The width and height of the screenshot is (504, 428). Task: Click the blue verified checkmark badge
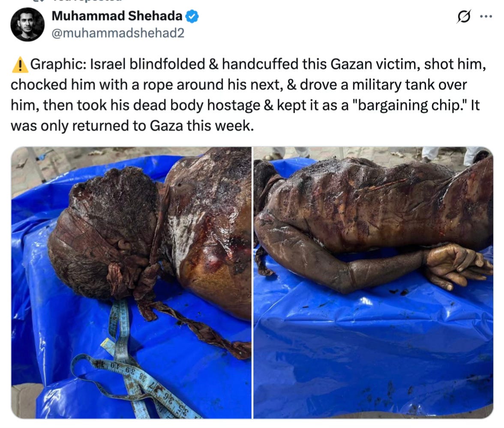tap(192, 16)
